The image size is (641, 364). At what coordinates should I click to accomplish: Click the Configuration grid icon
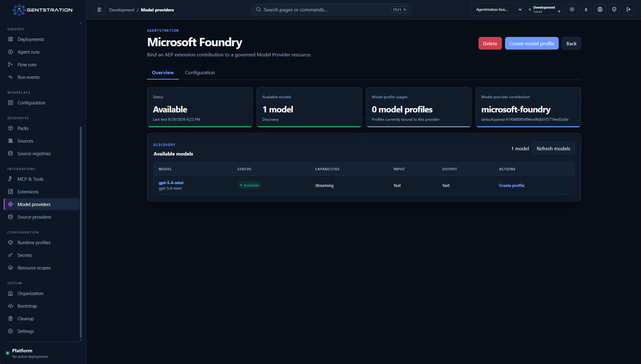click(10, 103)
